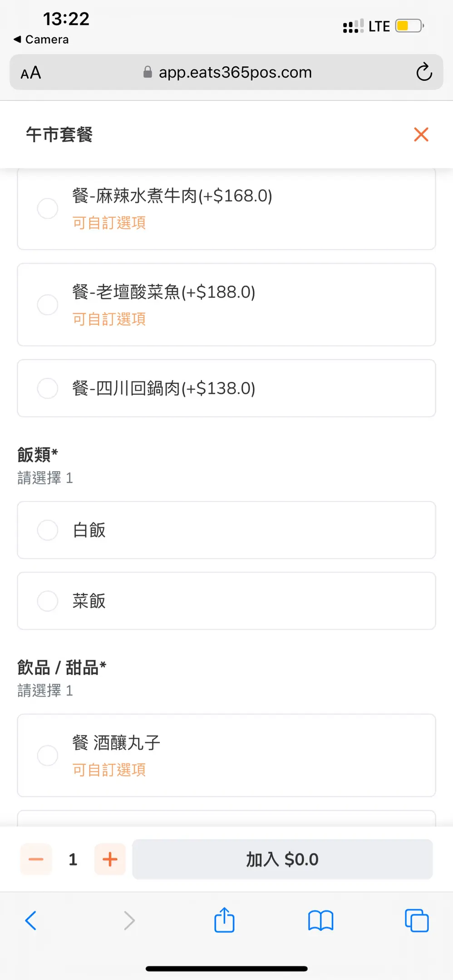Select 餐-老壇酸菜魚 radio option
The image size is (453, 980).
48,304
